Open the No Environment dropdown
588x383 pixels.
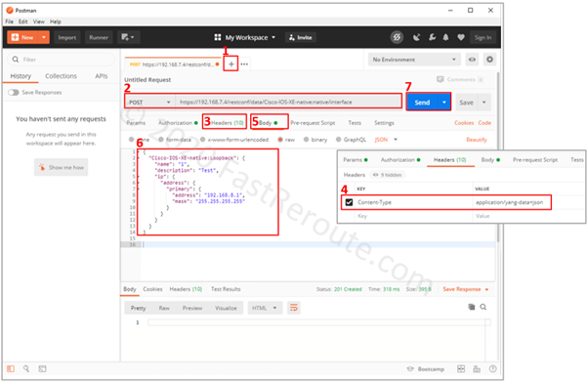[414, 60]
